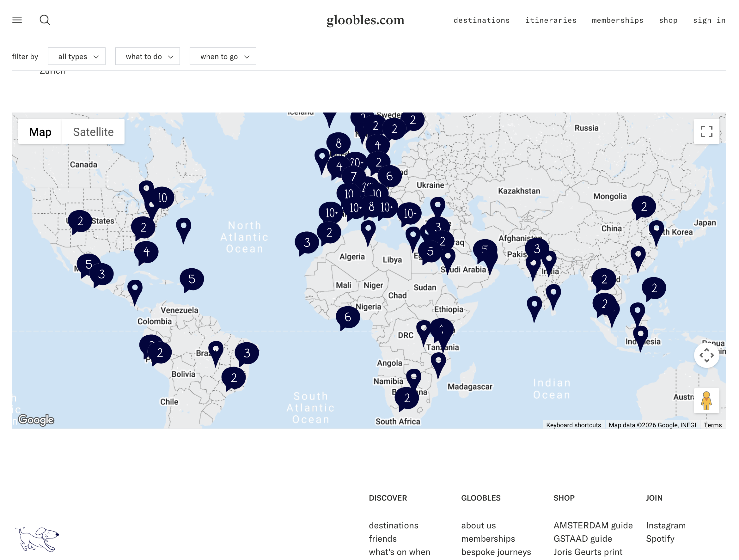Viewport: 739px width, 560px height.
Task: Open the itineraries nav item
Action: coord(551,20)
